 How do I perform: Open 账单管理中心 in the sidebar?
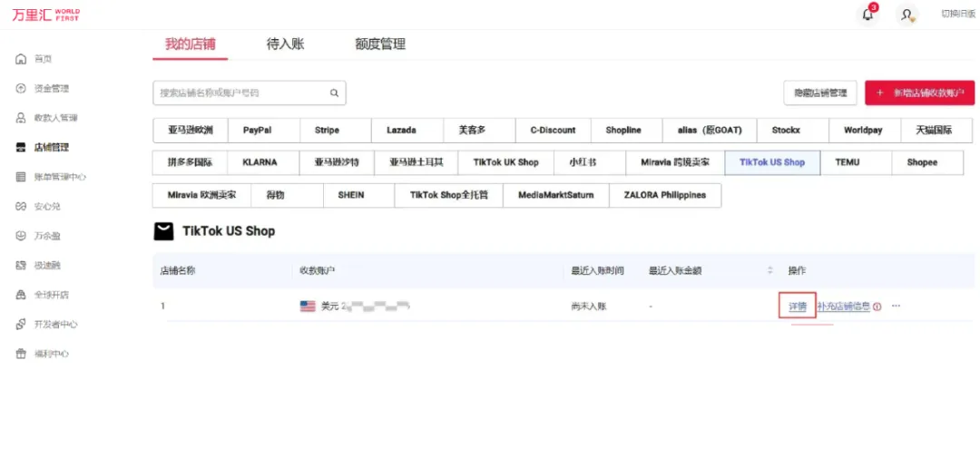[59, 177]
